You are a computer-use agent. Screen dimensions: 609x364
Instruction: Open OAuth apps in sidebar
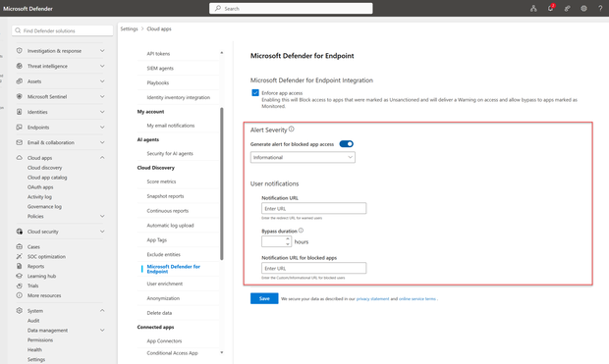coord(40,187)
